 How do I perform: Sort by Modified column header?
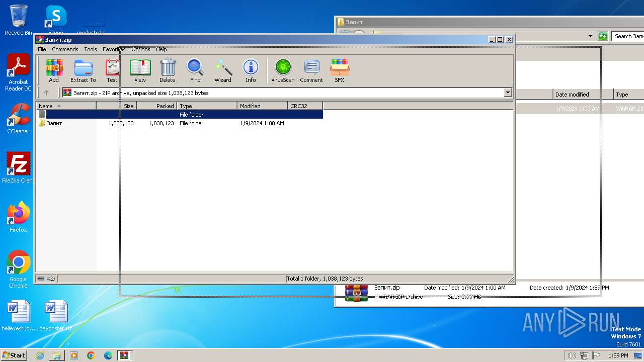(262, 106)
